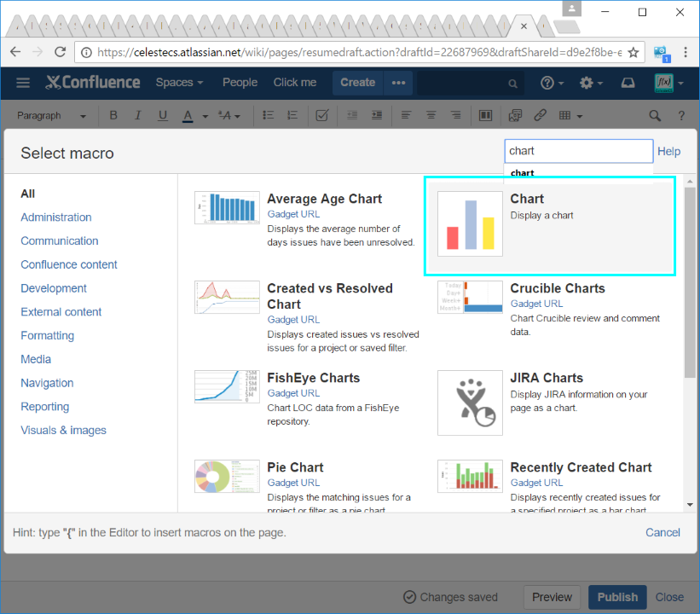Filter macros by Navigation category
Image resolution: width=700 pixels, height=614 pixels.
click(47, 383)
